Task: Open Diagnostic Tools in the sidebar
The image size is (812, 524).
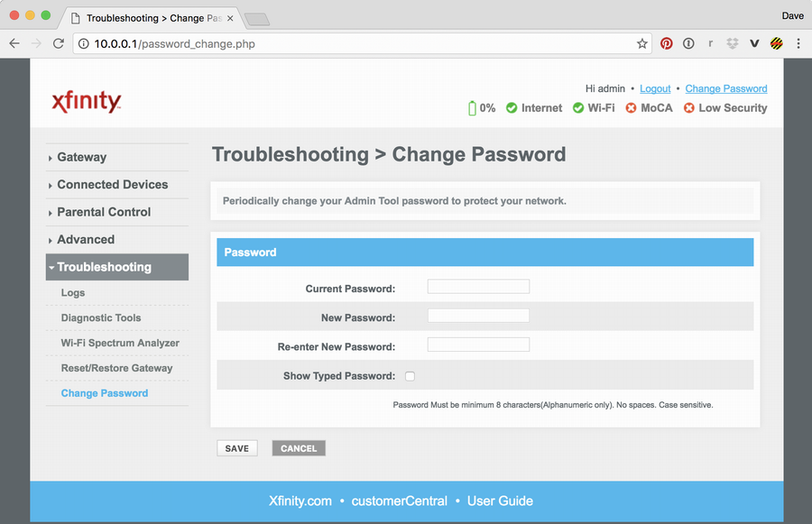Action: [101, 318]
